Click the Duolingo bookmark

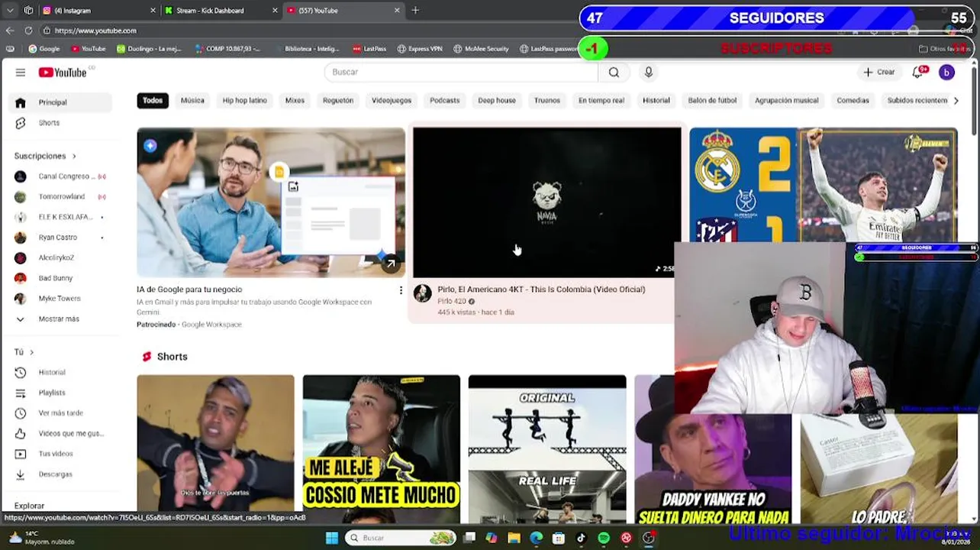pyautogui.click(x=149, y=49)
